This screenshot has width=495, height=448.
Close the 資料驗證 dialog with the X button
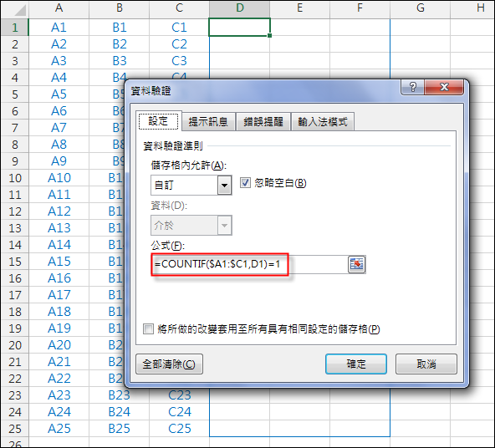[444, 87]
